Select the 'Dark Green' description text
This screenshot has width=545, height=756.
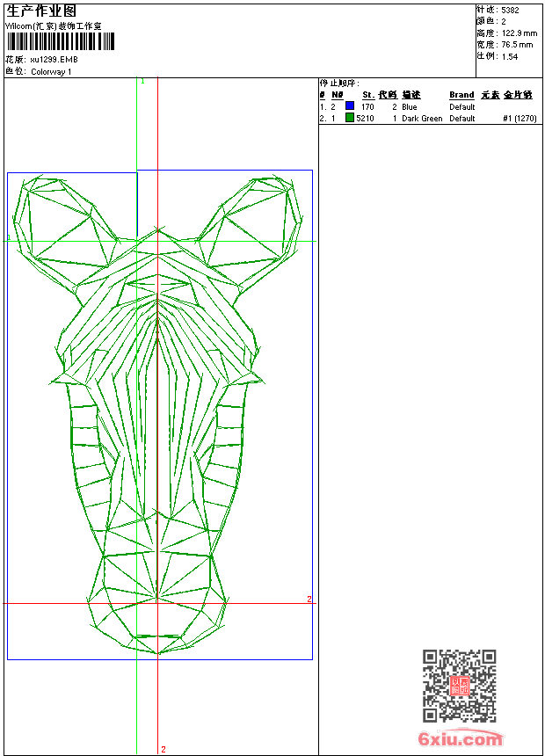coord(422,118)
